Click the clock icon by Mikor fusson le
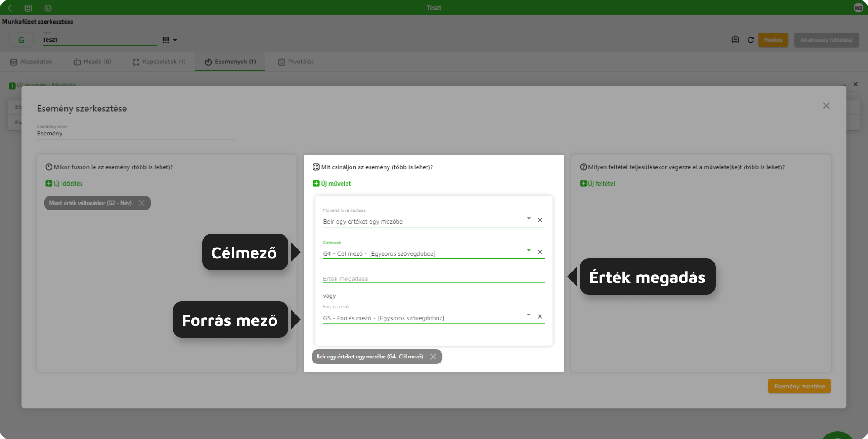 49,167
